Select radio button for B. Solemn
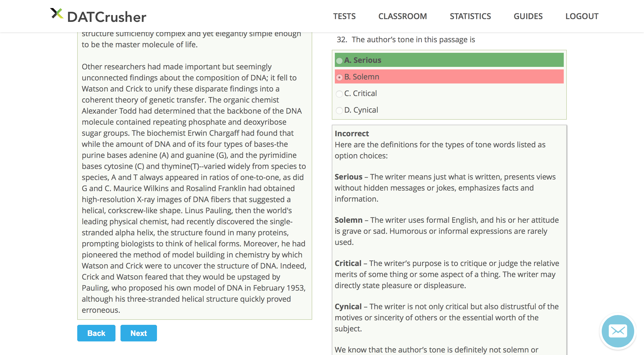This screenshot has width=644, height=355. pyautogui.click(x=339, y=77)
